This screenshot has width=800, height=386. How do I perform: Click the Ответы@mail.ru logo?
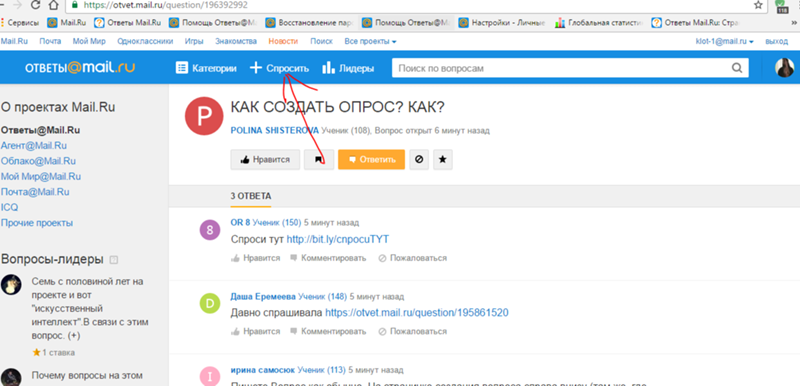(80, 68)
